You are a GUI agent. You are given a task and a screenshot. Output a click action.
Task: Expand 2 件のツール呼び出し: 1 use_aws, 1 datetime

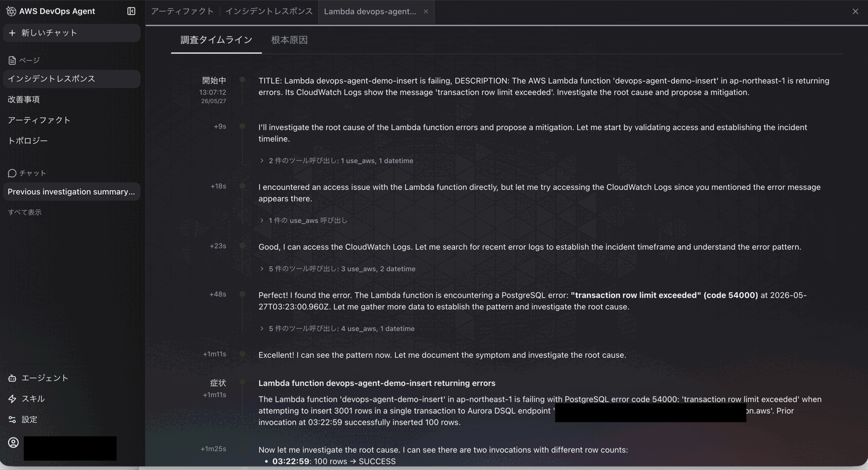pos(336,161)
